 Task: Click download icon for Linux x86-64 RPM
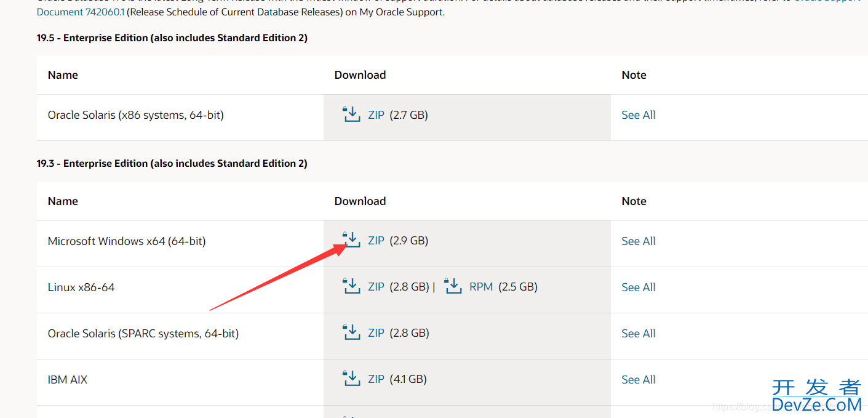pyautogui.click(x=453, y=286)
